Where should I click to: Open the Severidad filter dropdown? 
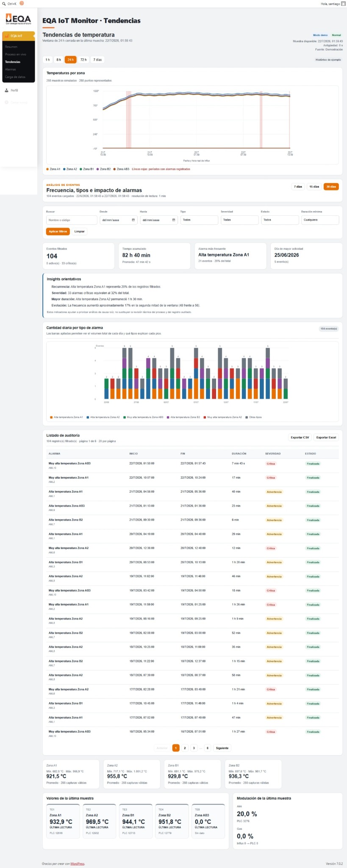point(239,220)
